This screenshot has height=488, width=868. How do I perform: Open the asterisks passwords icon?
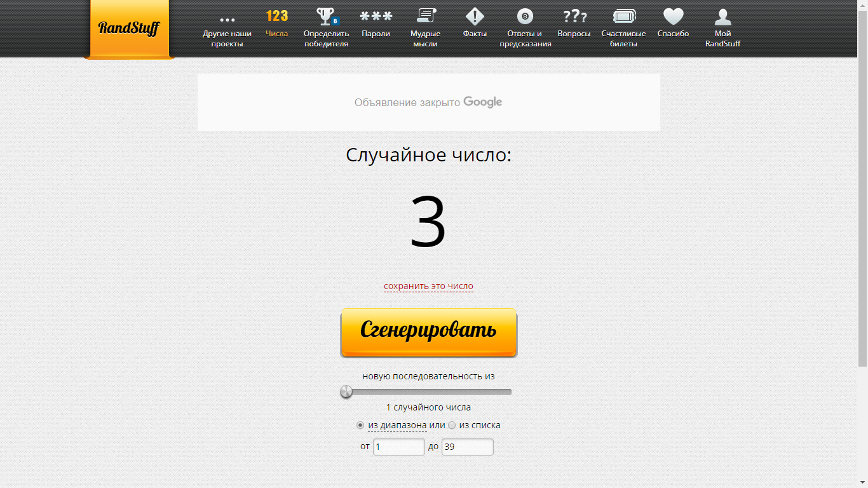376,17
